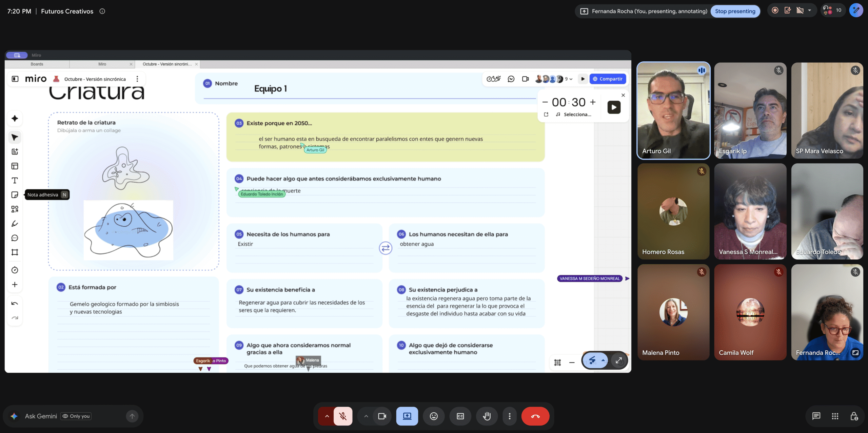Viewport: 868px width, 433px height.
Task: Click the Compartir share button
Action: click(x=608, y=79)
